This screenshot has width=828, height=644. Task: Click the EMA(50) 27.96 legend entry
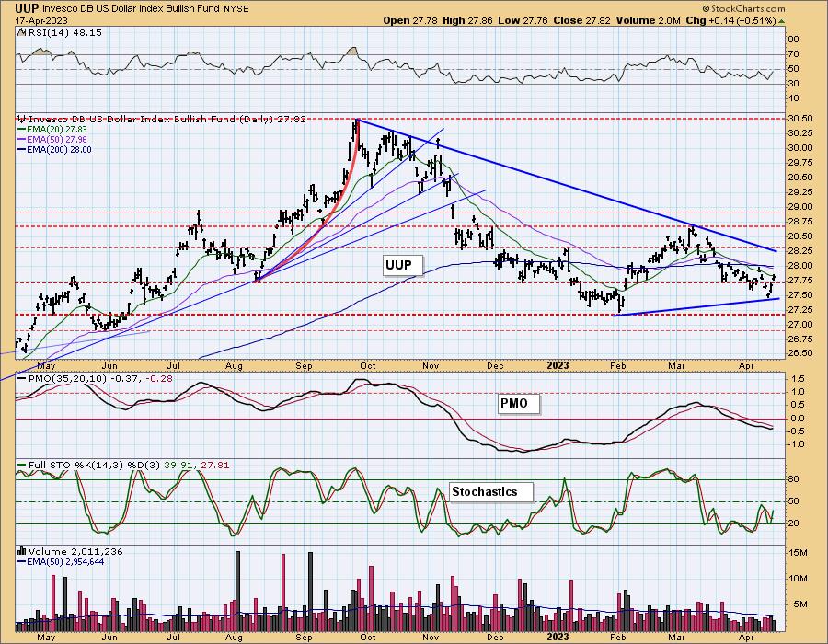tap(52, 139)
